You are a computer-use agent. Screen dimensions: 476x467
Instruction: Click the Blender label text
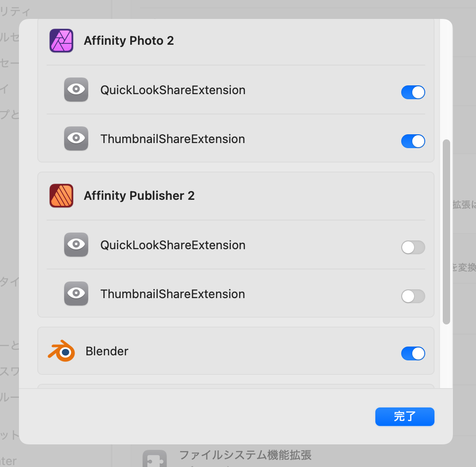pyautogui.click(x=107, y=351)
